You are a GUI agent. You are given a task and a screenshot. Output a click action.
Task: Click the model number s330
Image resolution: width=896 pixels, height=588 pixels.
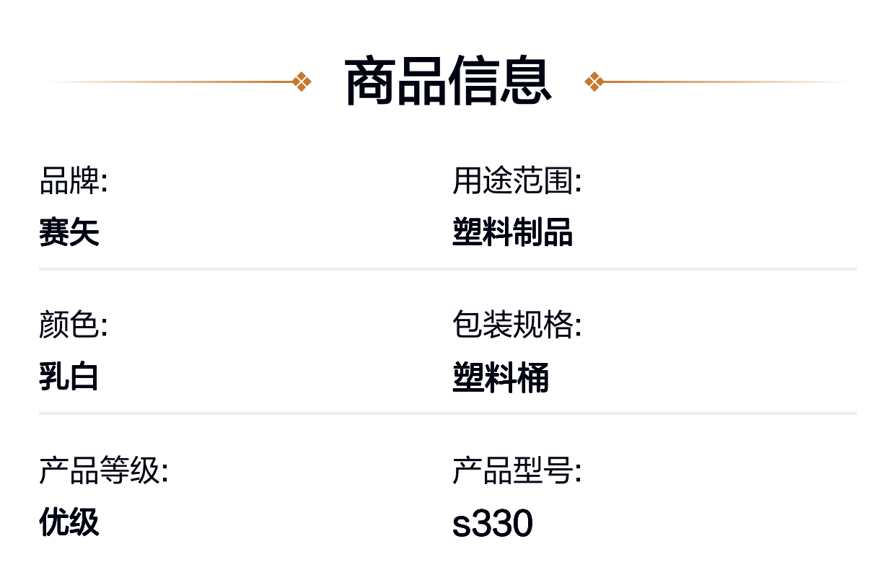[493, 524]
